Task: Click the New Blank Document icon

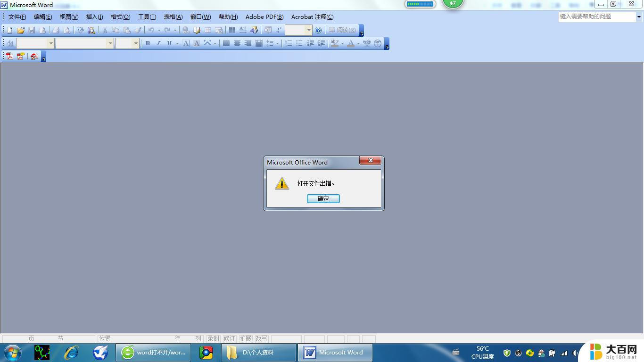Action: click(x=10, y=30)
